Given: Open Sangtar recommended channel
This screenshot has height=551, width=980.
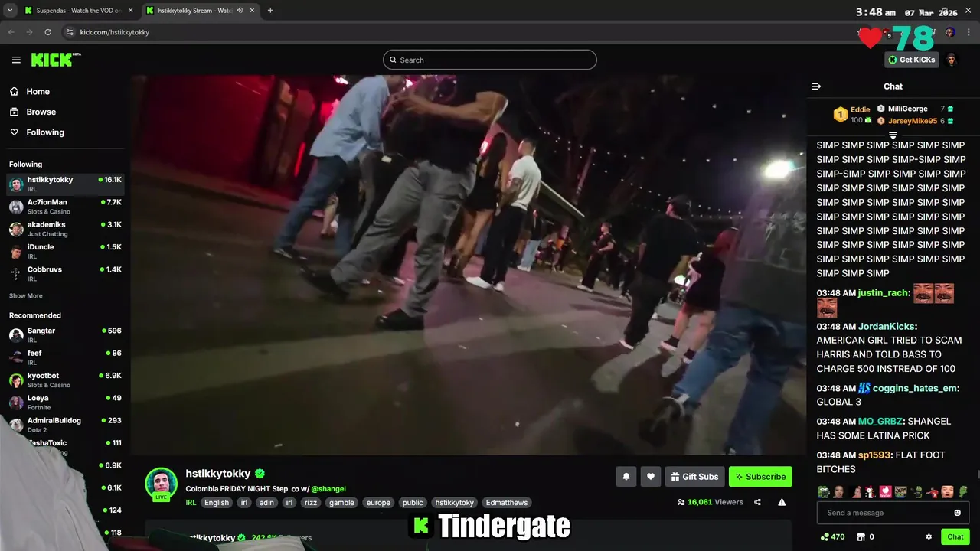Looking at the screenshot, I should click(65, 334).
